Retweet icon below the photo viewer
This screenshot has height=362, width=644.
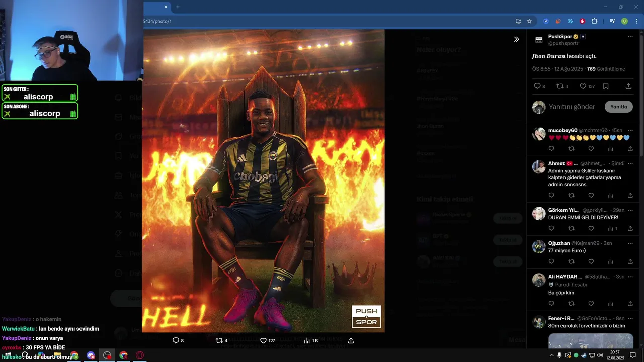(219, 340)
